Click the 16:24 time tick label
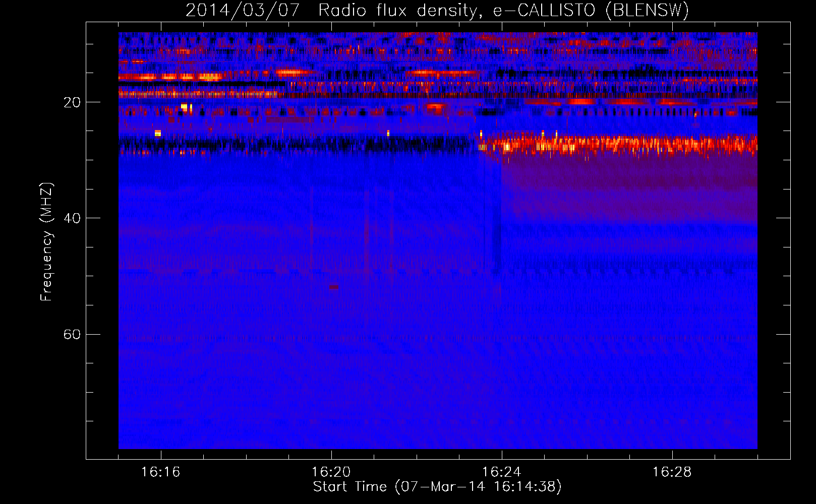The height and width of the screenshot is (504, 816). click(501, 472)
